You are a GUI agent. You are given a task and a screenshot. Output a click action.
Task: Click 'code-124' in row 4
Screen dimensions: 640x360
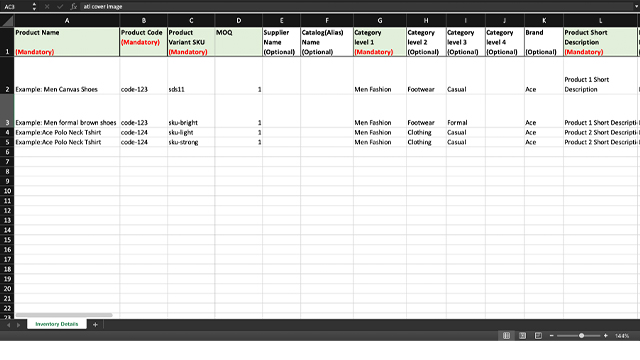pyautogui.click(x=144, y=132)
